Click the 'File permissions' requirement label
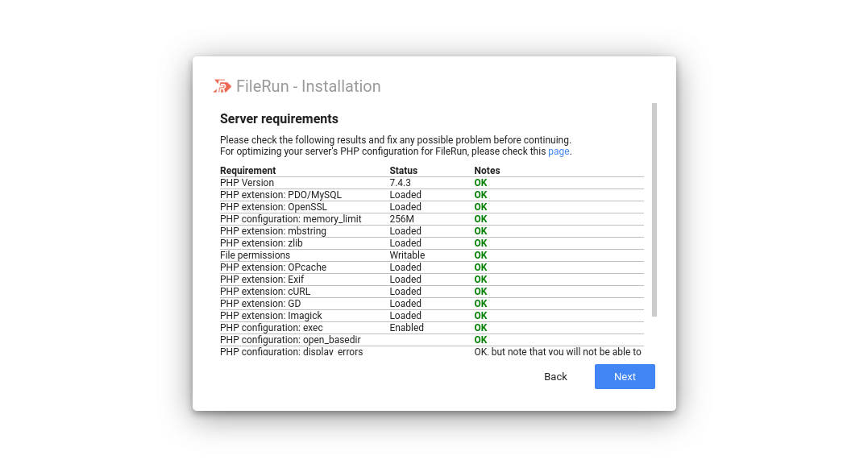This screenshot has height=464, width=868. click(x=255, y=255)
